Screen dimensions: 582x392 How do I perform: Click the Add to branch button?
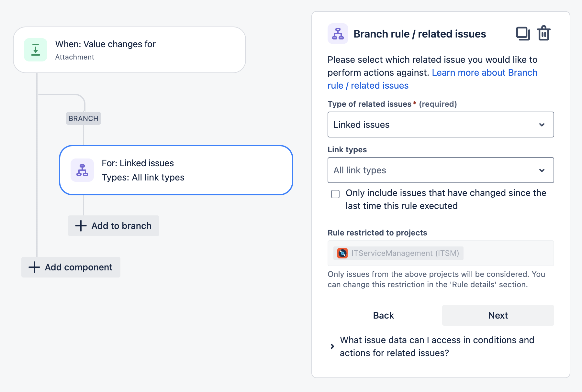(x=114, y=226)
